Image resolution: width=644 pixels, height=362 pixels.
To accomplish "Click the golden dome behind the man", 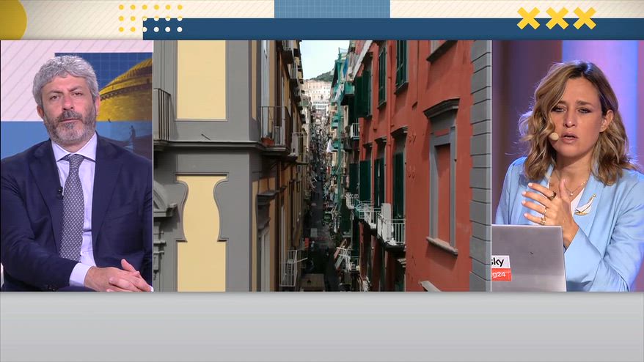I will click(x=126, y=90).
